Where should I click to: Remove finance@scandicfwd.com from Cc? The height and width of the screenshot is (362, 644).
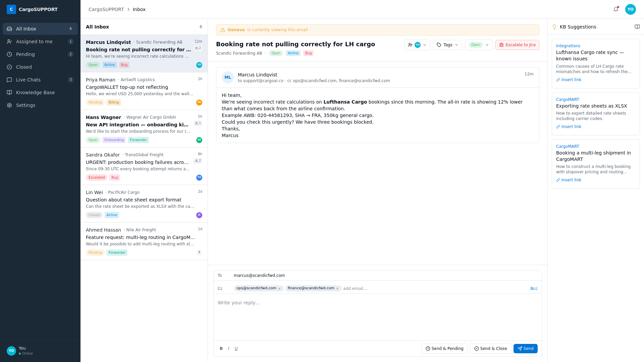pos(337,289)
